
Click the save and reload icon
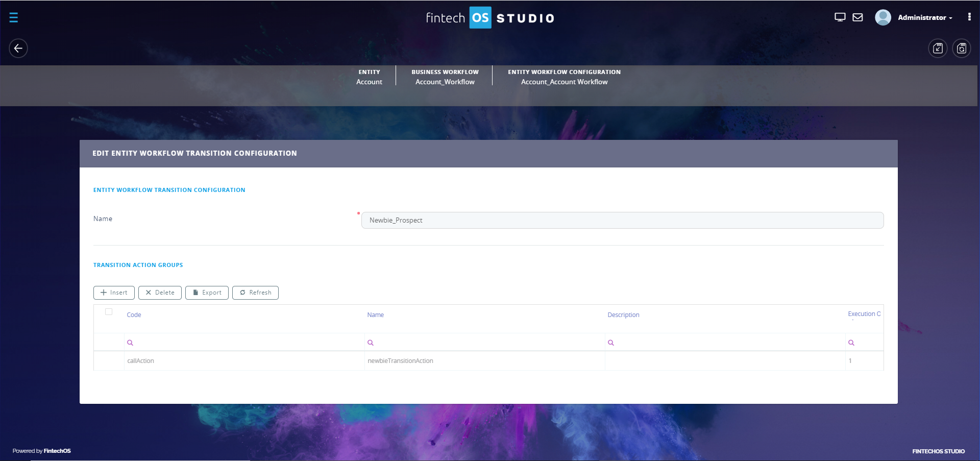(962, 48)
